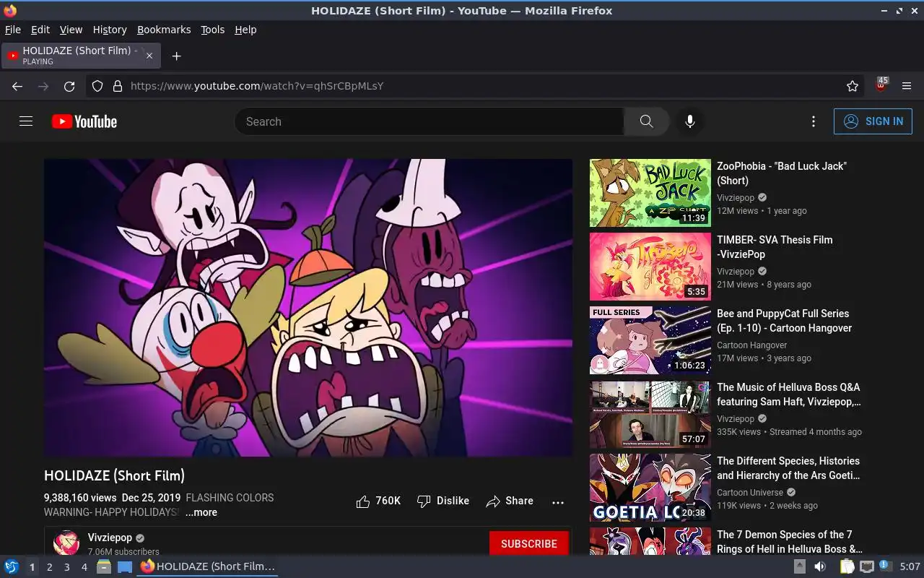
Task: Click HOLIDAZE Firefox taskbar entry
Action: pos(209,566)
